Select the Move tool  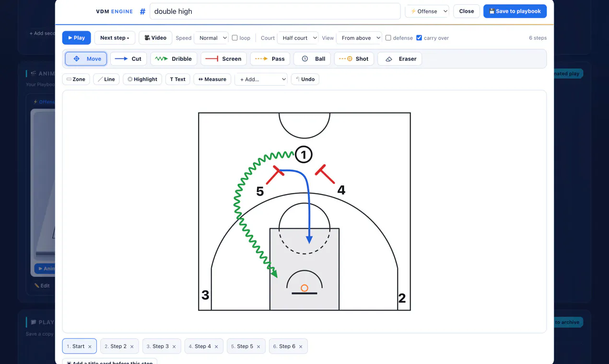pyautogui.click(x=86, y=59)
